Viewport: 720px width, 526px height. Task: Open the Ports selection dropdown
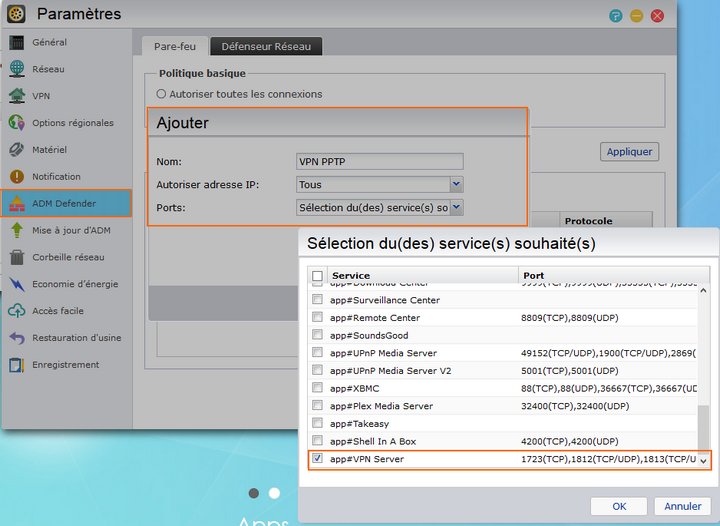(456, 207)
